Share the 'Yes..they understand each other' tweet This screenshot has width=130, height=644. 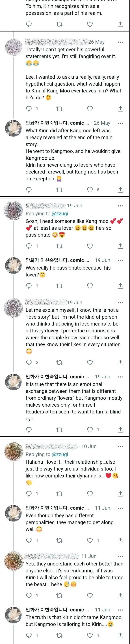[x=120, y=596]
